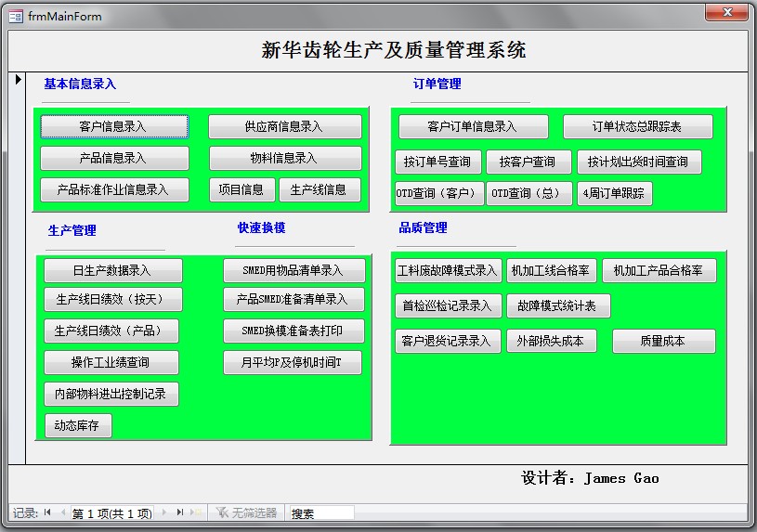
Task: Click frmMainForm window form icon
Action: (16, 17)
